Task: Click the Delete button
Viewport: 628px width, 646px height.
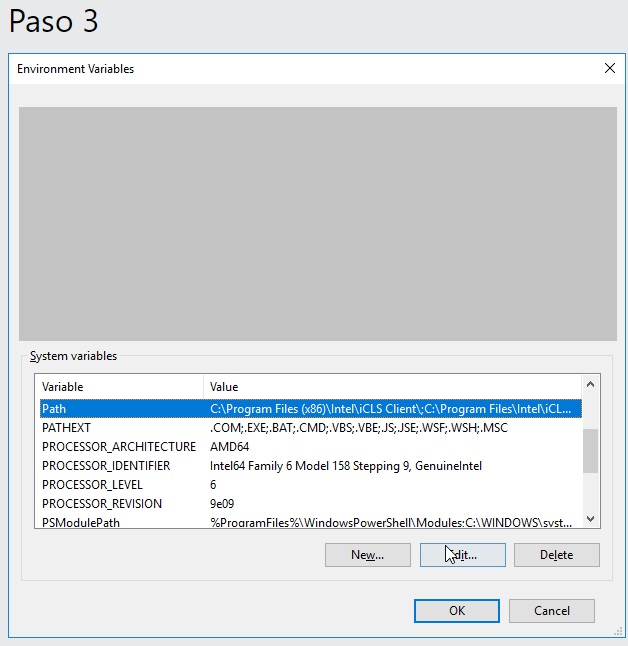Action: tap(556, 555)
